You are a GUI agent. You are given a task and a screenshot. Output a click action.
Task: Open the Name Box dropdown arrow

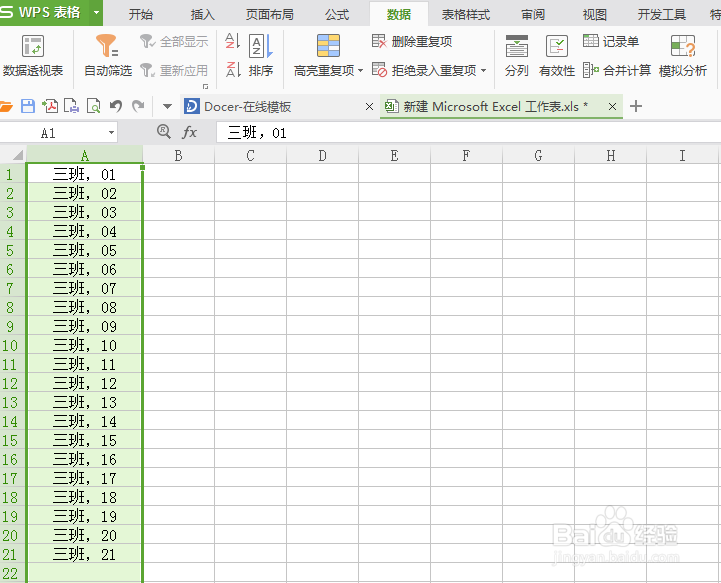coord(111,133)
